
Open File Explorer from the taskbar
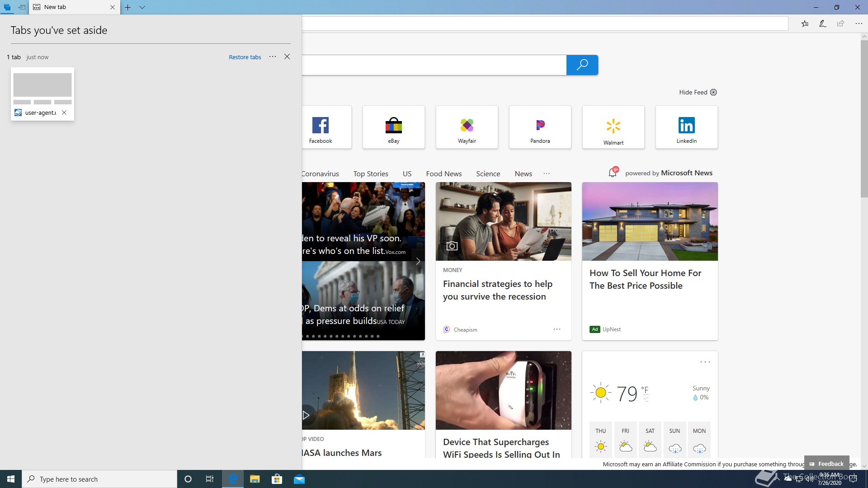[x=255, y=479]
